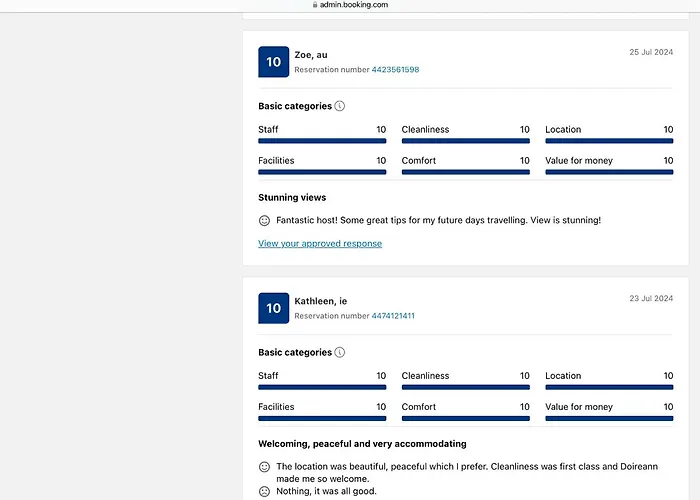Click info icon beside Kathleen's Basic categories
This screenshot has height=500, width=700.
[x=340, y=352]
